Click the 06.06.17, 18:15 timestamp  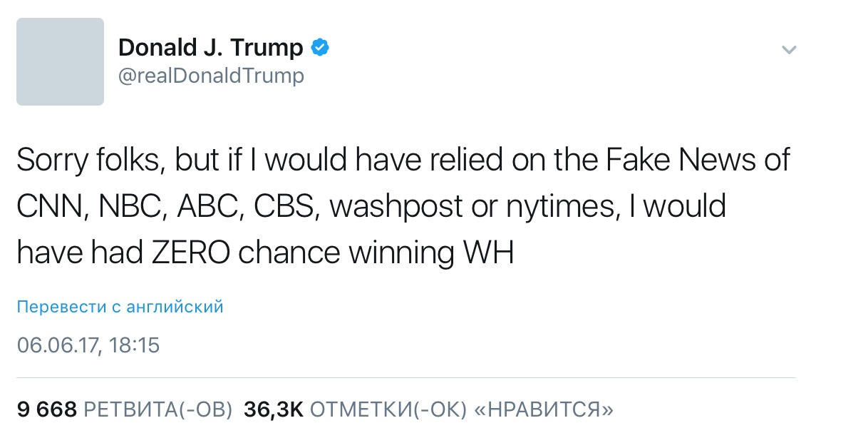click(88, 346)
